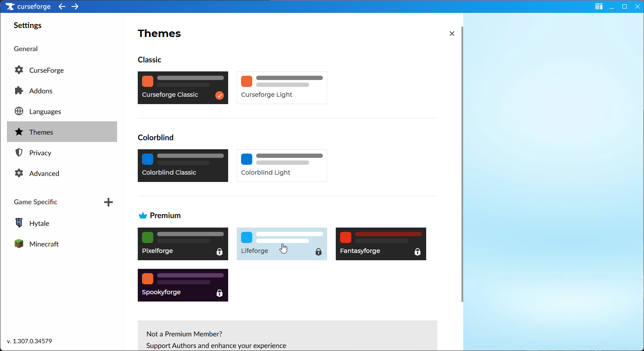644x351 pixels.
Task: Open the Languages settings section
Action: coord(62,111)
